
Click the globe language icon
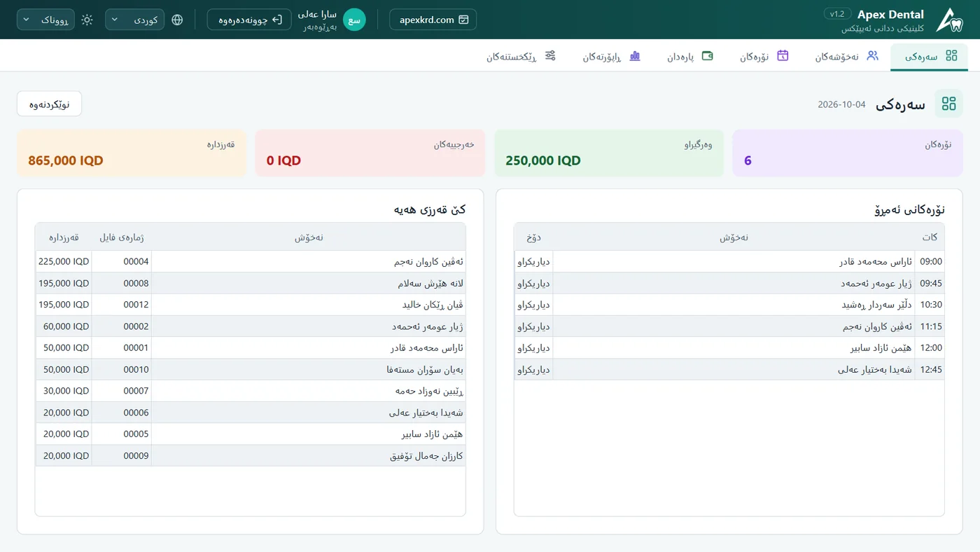coord(177,20)
